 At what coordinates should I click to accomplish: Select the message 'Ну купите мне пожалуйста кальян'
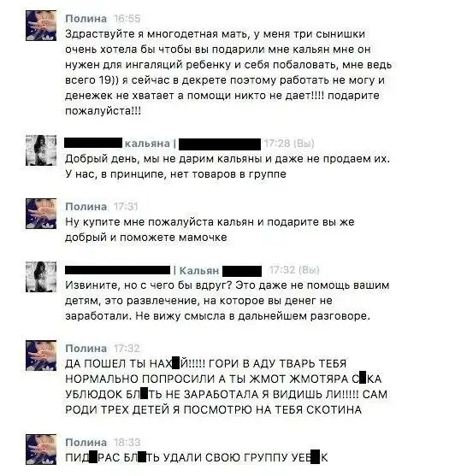[x=210, y=230]
